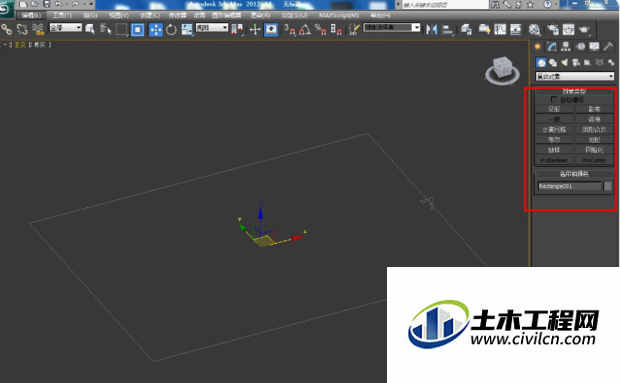
Task: Click the Select and Manipulate icon
Action: [255, 30]
